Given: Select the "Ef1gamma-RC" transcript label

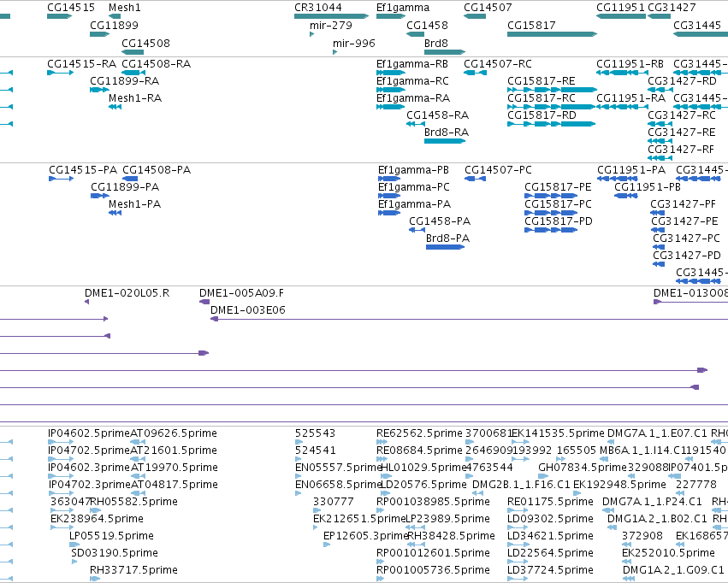Looking at the screenshot, I should pyautogui.click(x=412, y=80).
